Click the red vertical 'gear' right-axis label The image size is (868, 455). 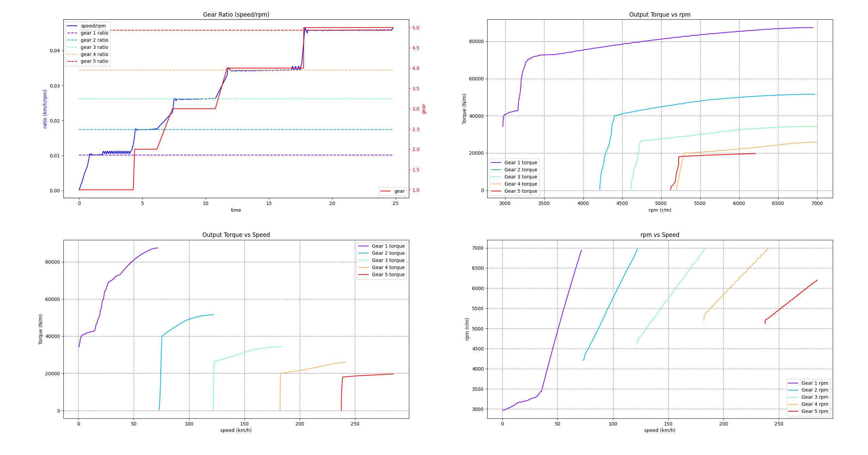point(424,109)
